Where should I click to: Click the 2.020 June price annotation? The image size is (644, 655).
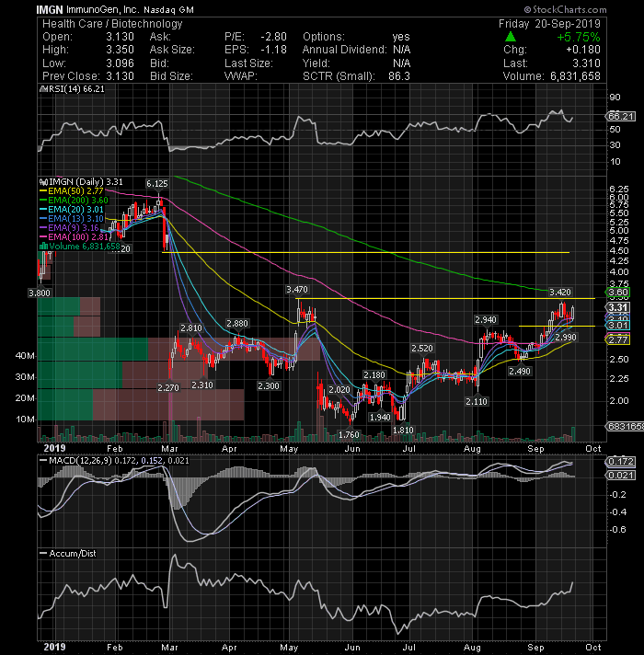click(x=339, y=390)
